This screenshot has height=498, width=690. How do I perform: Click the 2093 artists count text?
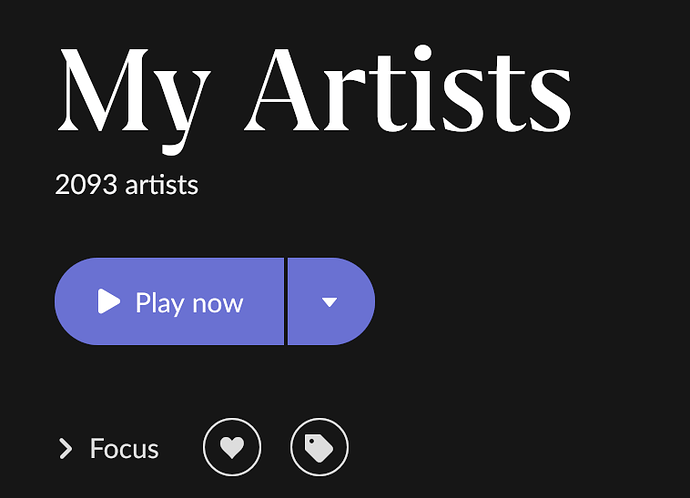click(x=127, y=185)
